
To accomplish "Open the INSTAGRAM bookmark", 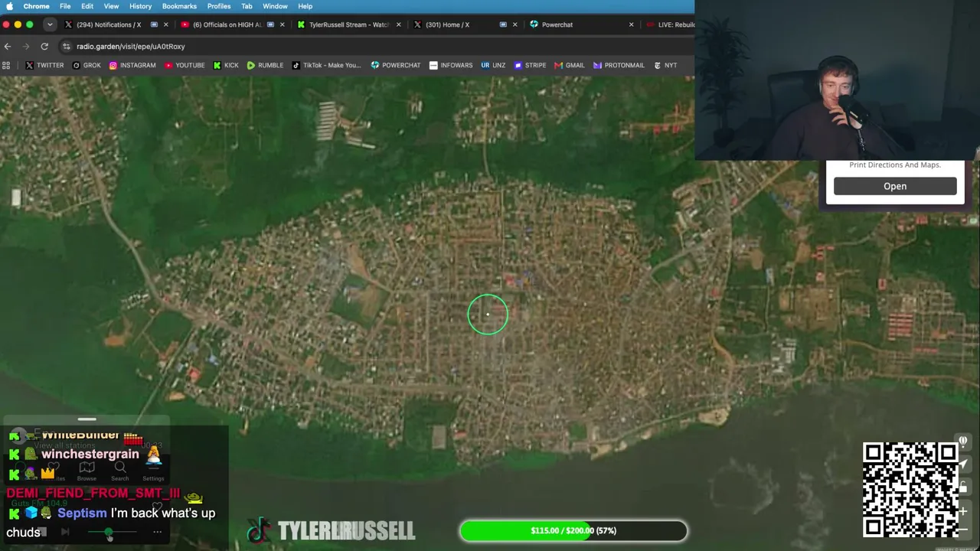I will 132,66.
